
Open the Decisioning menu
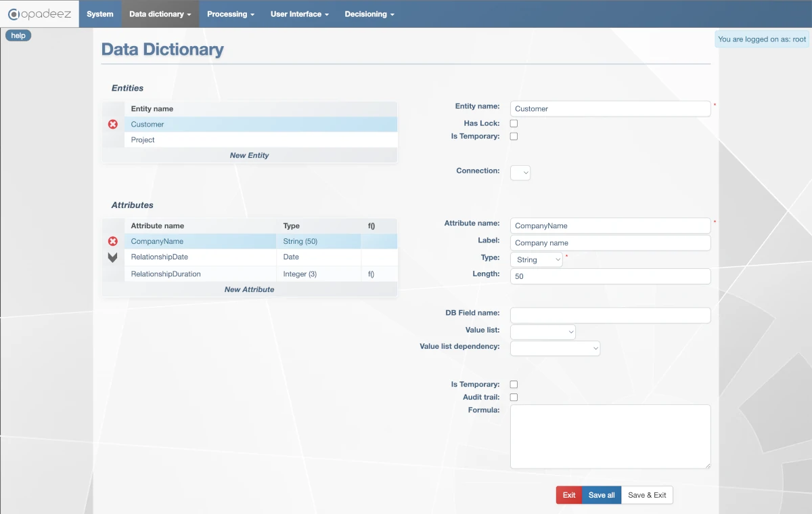[369, 14]
